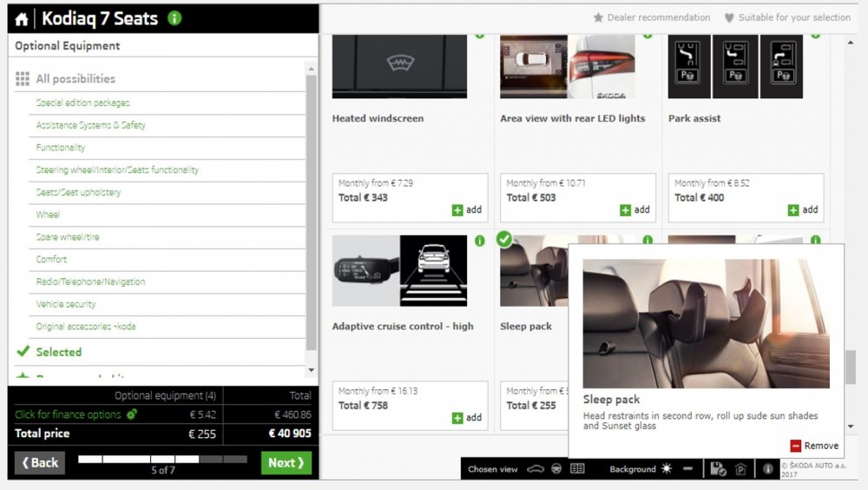
Task: Open Area view with rear LED lights image
Action: (568, 67)
